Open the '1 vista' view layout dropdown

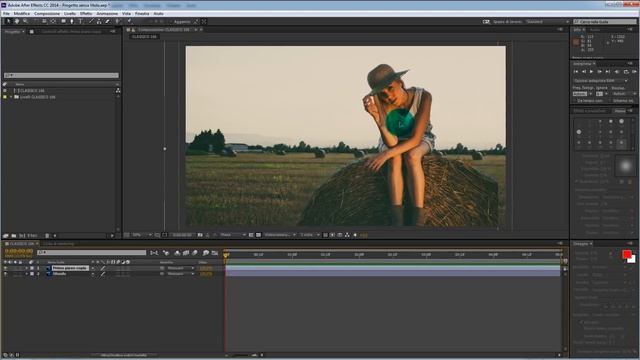[310, 235]
